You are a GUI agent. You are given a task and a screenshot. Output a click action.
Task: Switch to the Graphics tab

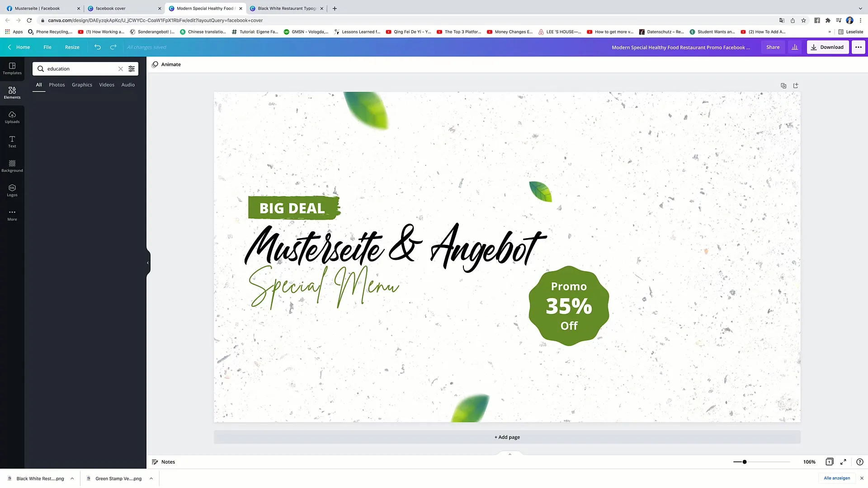tap(82, 84)
